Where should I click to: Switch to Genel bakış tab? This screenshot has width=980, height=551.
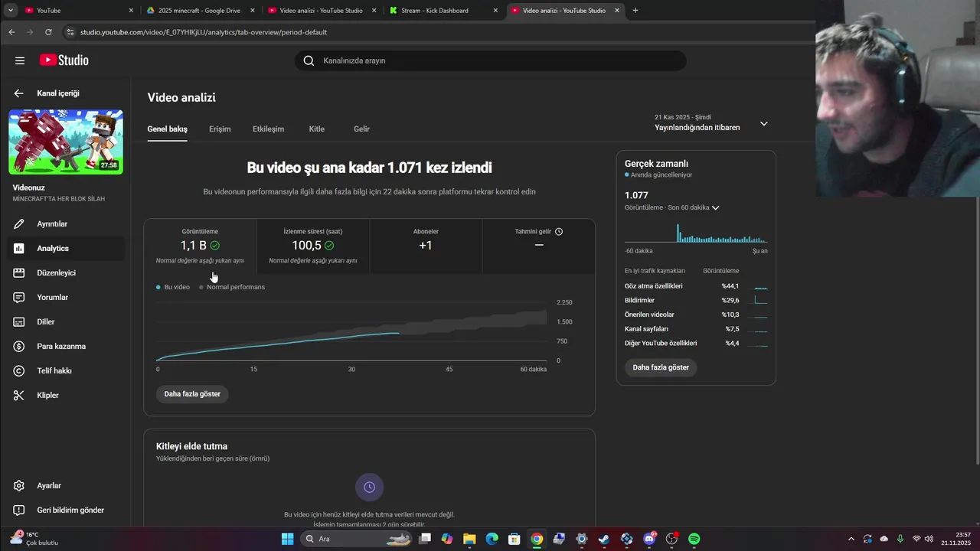point(167,129)
